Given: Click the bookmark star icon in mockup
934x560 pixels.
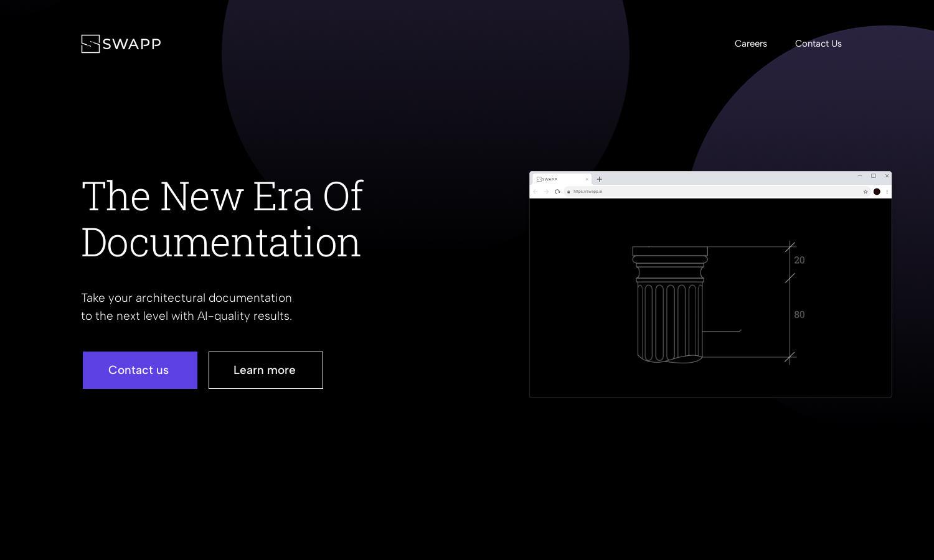Looking at the screenshot, I should pos(866,192).
